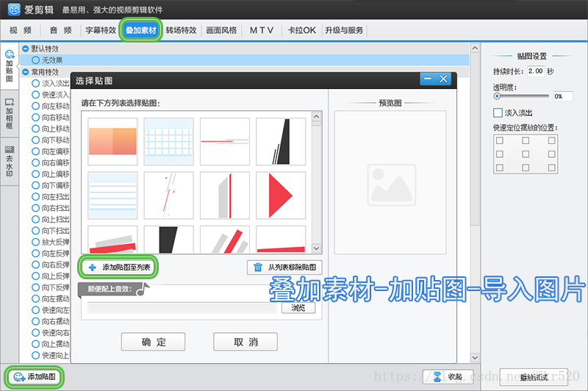
Task: Pick the bottom-right quick position box
Action: point(551,168)
